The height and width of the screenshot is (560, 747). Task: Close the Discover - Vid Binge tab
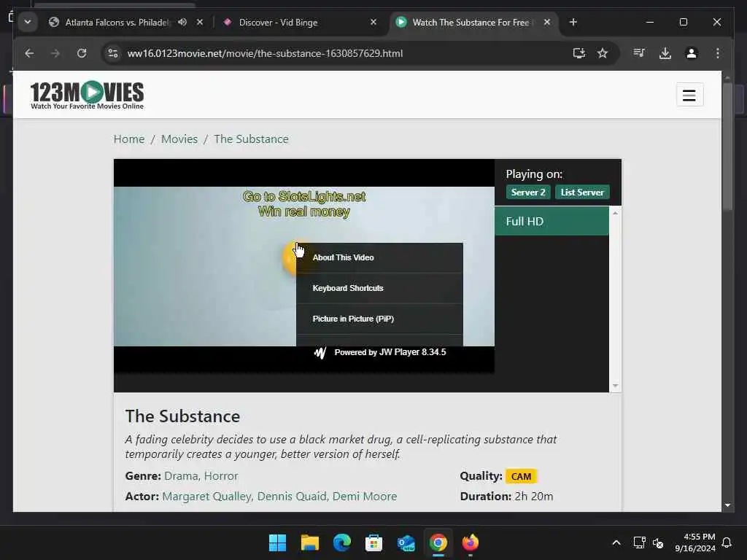[x=373, y=22]
